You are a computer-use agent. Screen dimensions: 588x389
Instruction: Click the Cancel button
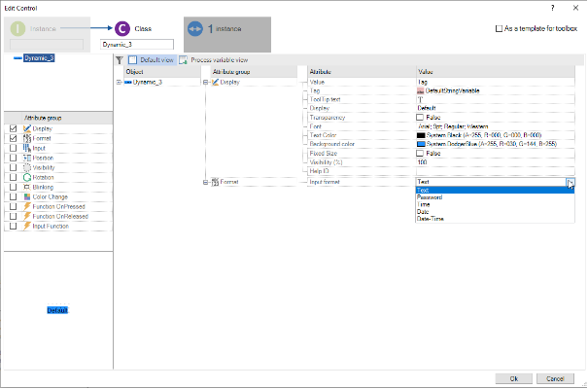point(555,379)
